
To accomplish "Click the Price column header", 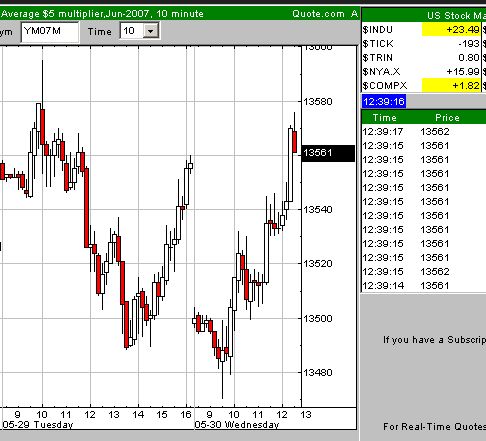I will 447,118.
